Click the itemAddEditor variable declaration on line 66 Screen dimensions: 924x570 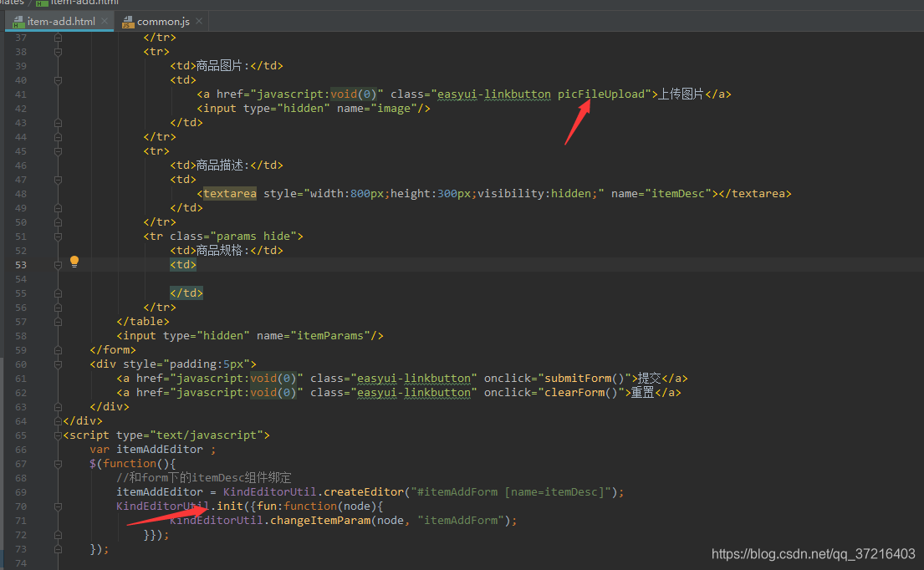tap(159, 450)
